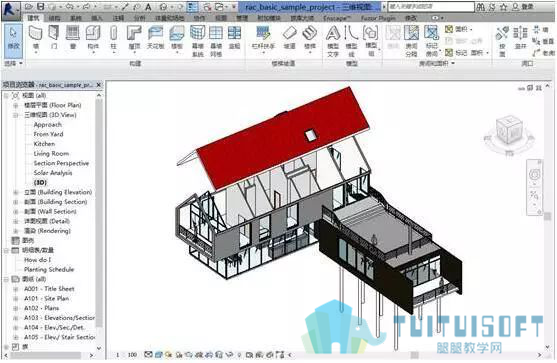The height and width of the screenshot is (363, 557).
Task: Click the search input field in title bar
Action: 431,6
